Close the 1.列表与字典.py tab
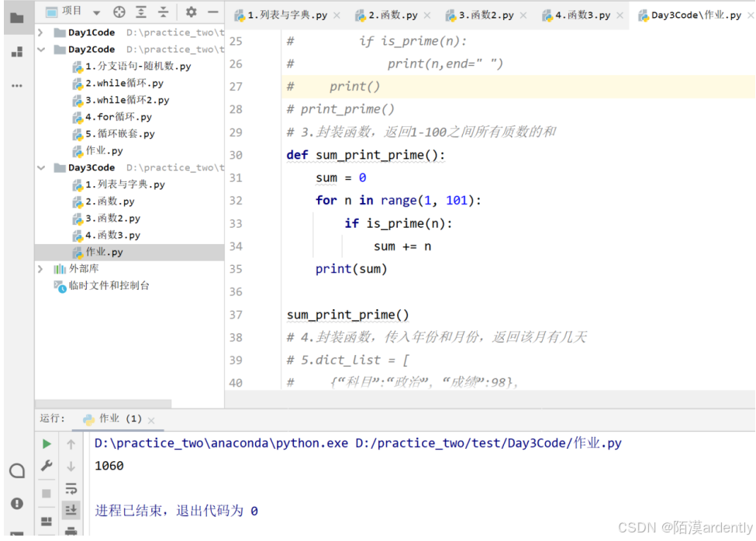Viewport: 756px width, 541px height. click(x=337, y=16)
